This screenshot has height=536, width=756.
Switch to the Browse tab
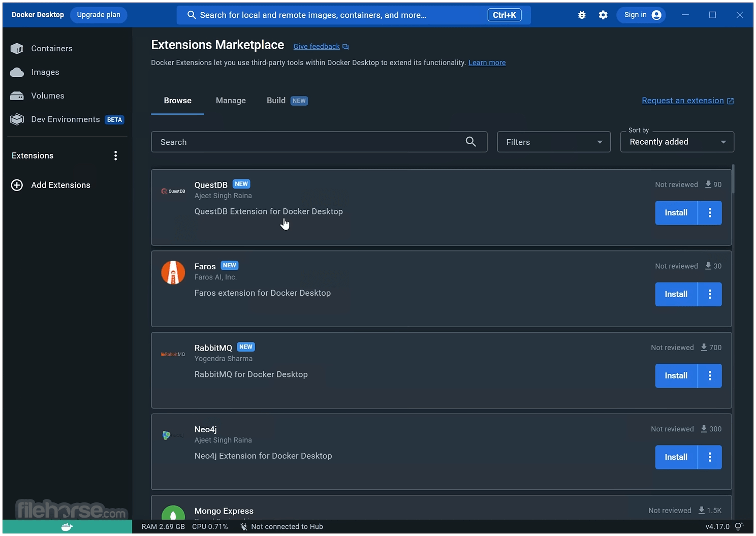[x=177, y=101]
